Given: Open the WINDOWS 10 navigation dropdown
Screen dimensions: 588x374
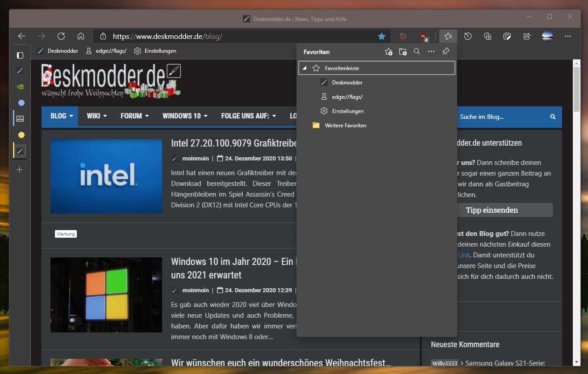Looking at the screenshot, I should tap(185, 116).
